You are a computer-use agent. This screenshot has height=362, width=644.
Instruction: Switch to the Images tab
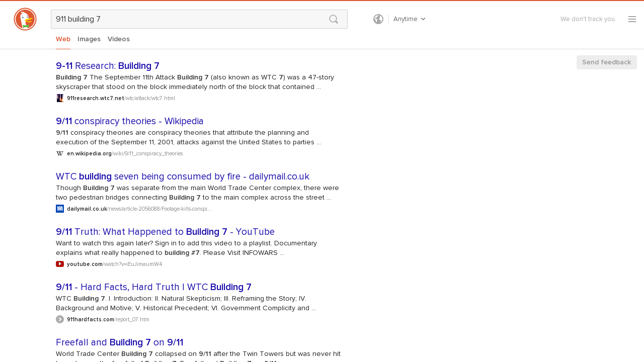(89, 39)
